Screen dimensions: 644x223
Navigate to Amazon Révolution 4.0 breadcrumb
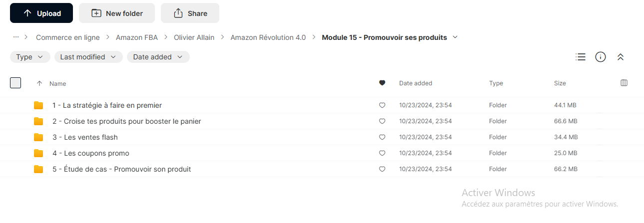point(268,37)
